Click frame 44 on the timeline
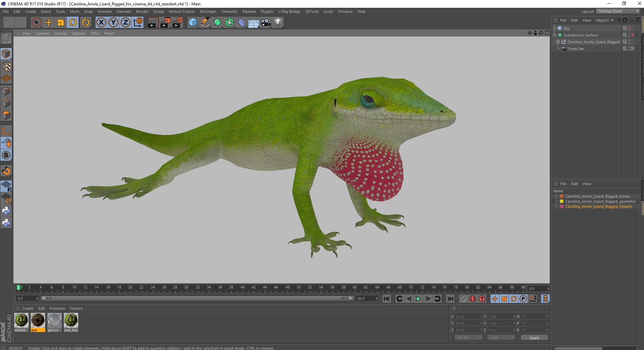This screenshot has width=644, height=350. click(265, 288)
